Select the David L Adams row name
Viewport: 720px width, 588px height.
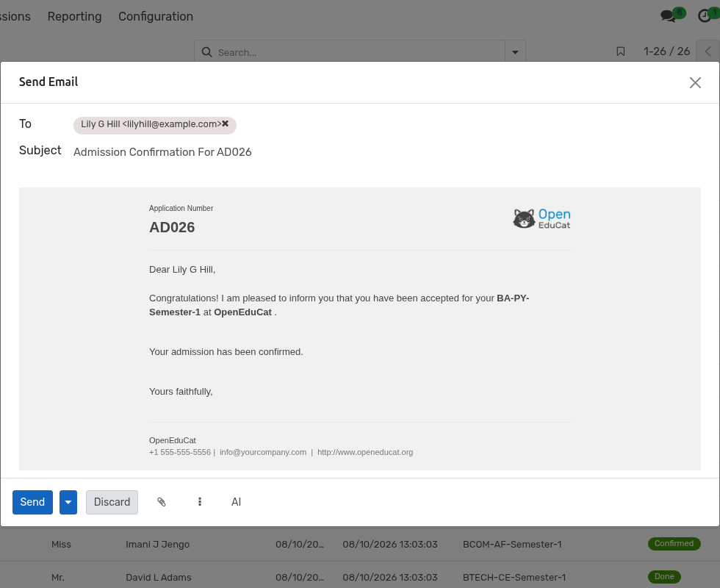tap(159, 578)
